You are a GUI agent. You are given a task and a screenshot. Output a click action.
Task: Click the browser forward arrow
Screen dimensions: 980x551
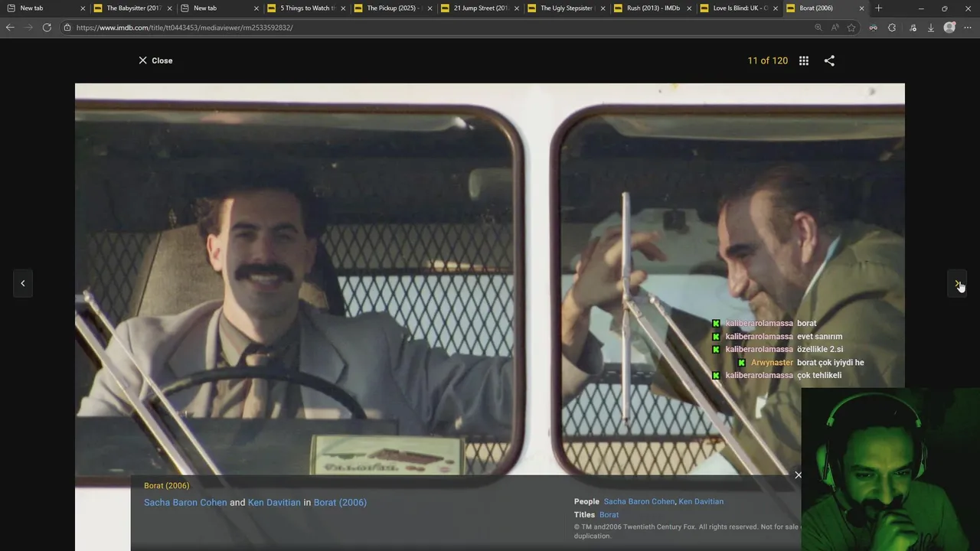click(x=29, y=27)
